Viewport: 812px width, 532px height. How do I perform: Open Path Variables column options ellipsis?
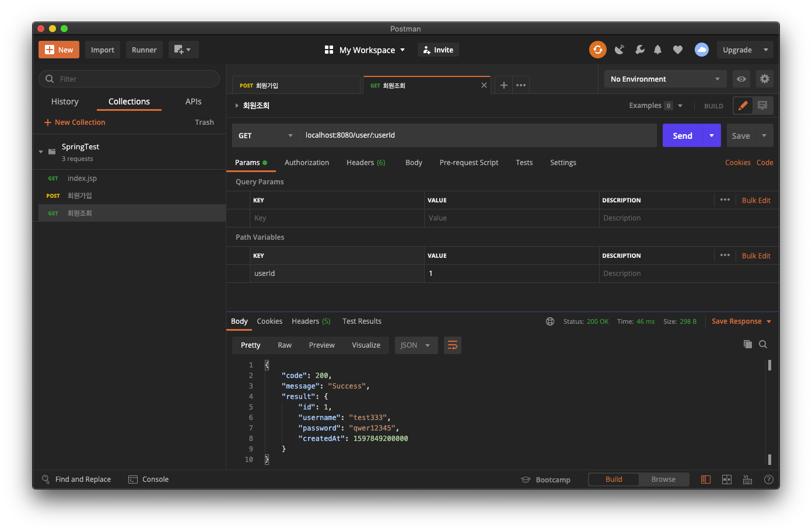pyautogui.click(x=725, y=255)
